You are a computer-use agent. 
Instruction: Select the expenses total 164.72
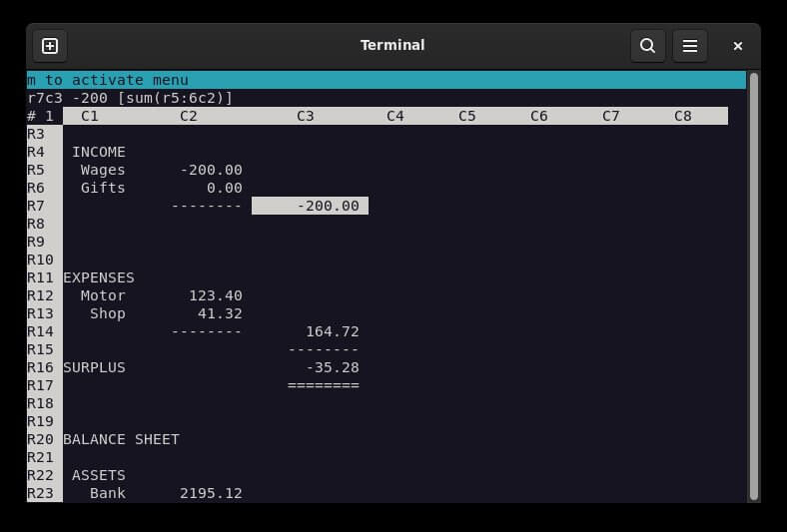[x=332, y=331]
